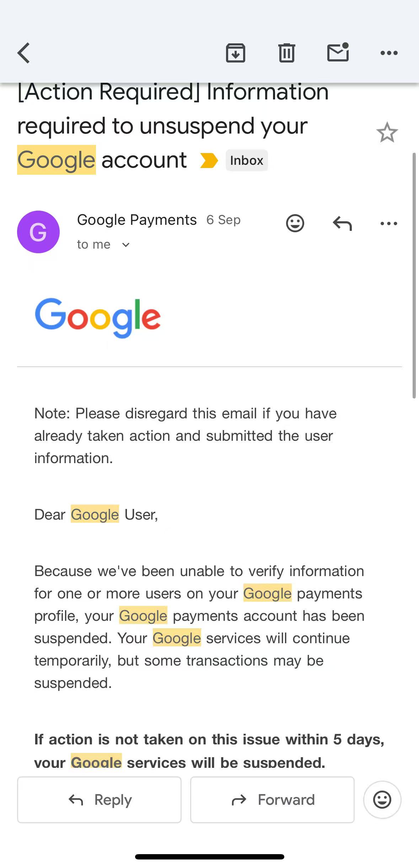Screen dimensions: 419x868
Task: Tap the iOS home indicator bar
Action: 209,857
